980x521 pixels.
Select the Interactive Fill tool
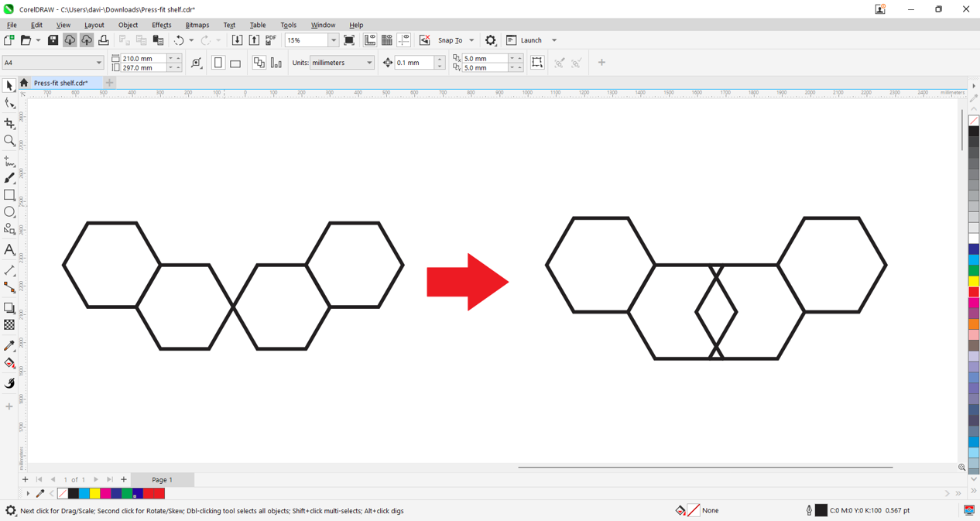9,363
